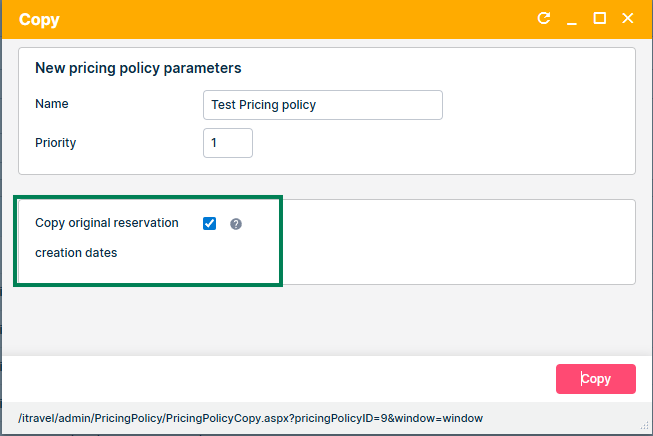This screenshot has height=436, width=653.
Task: Close the Copy dialog
Action: 628,19
